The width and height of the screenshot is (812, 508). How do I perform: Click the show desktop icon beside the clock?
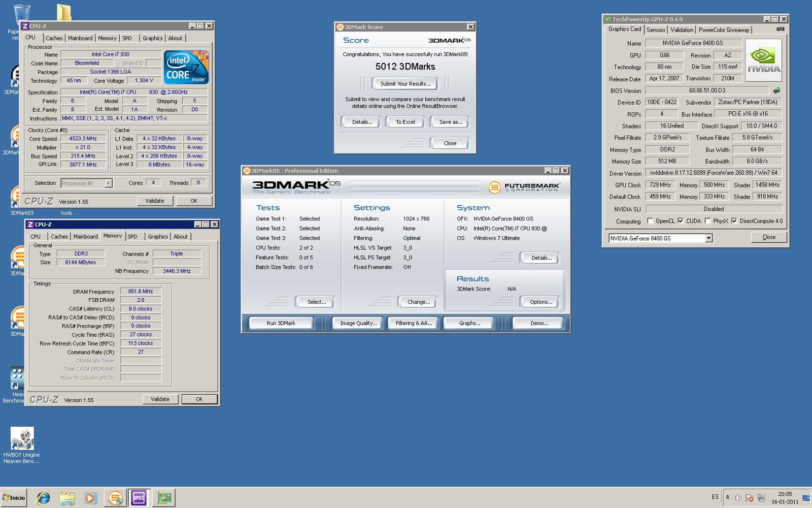pyautogui.click(x=806, y=498)
